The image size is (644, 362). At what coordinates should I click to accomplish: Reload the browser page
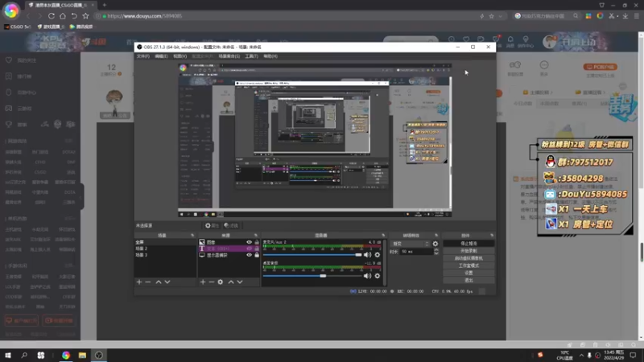(x=52, y=16)
